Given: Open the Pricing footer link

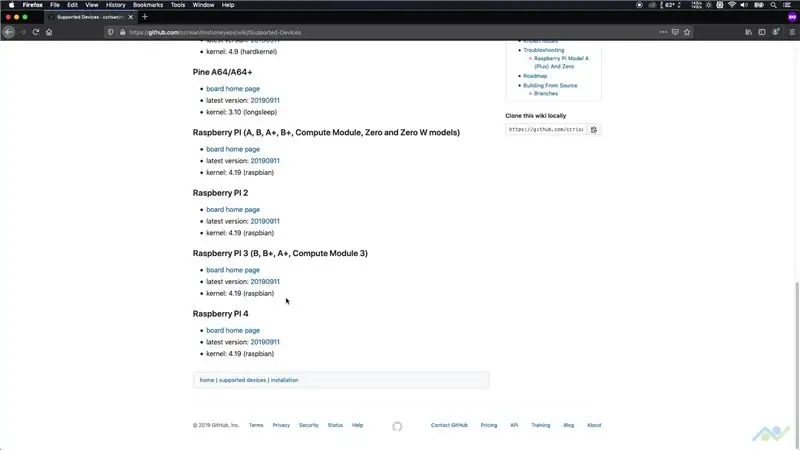Looking at the screenshot, I should tap(489, 425).
